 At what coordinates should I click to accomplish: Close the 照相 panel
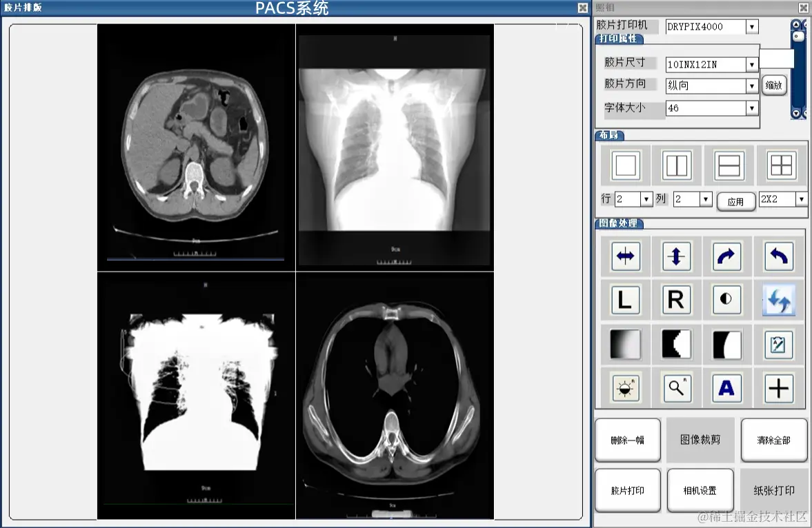tap(803, 8)
